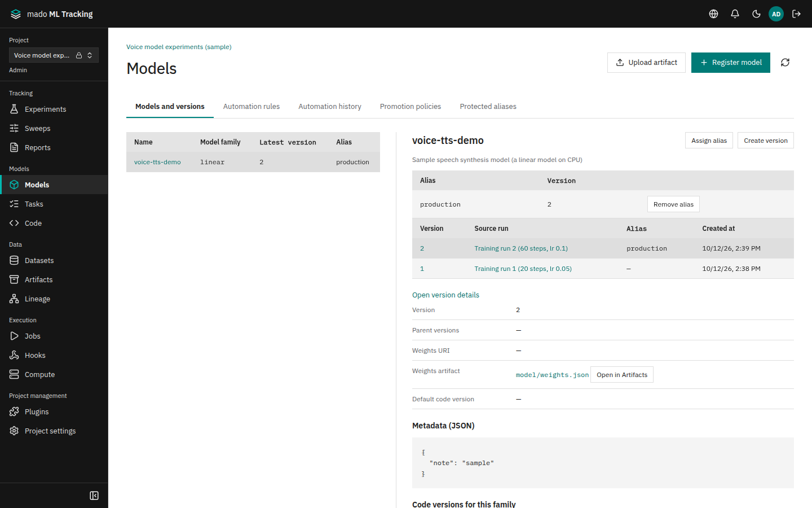The image size is (812, 508).
Task: Open model/weights.json artifact link
Action: tap(552, 375)
